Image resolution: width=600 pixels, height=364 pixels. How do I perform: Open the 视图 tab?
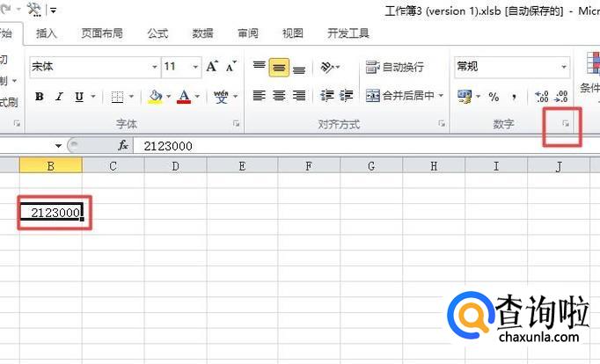click(x=293, y=33)
